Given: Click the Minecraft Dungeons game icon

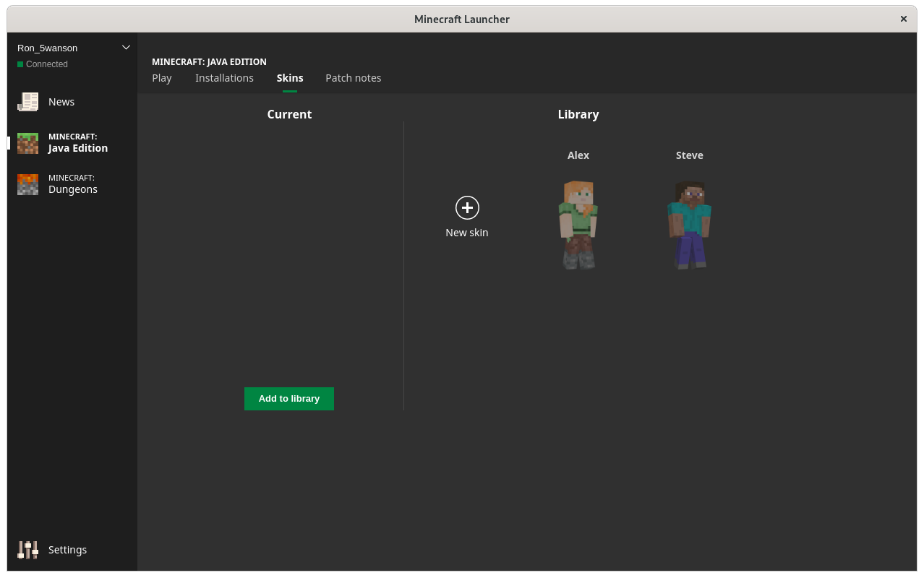Looking at the screenshot, I should coord(27,184).
